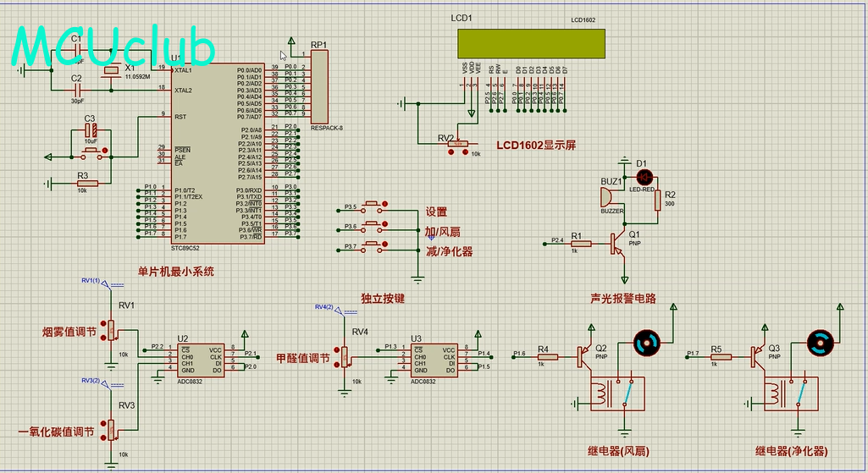Adjust the RV4 formaldehyde potentiometer

(x=346, y=360)
